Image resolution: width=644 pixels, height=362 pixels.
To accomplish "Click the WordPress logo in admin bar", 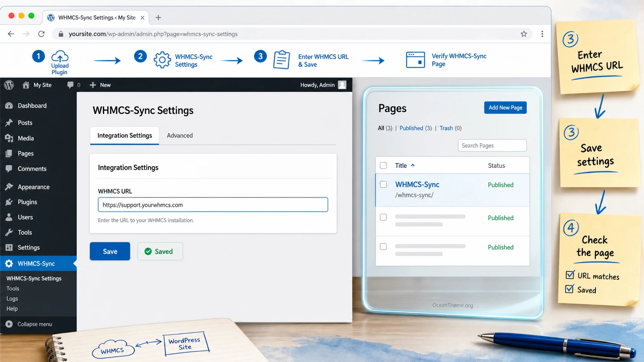I will pos(9,85).
